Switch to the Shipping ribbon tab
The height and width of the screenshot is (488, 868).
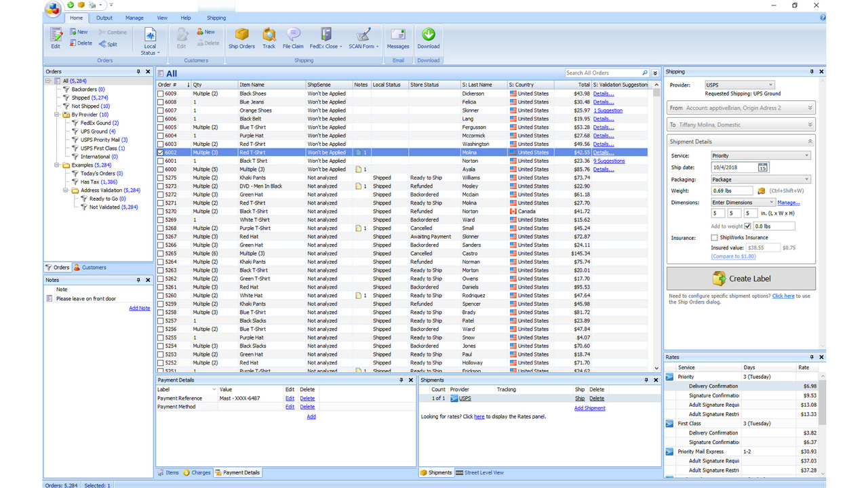216,18
